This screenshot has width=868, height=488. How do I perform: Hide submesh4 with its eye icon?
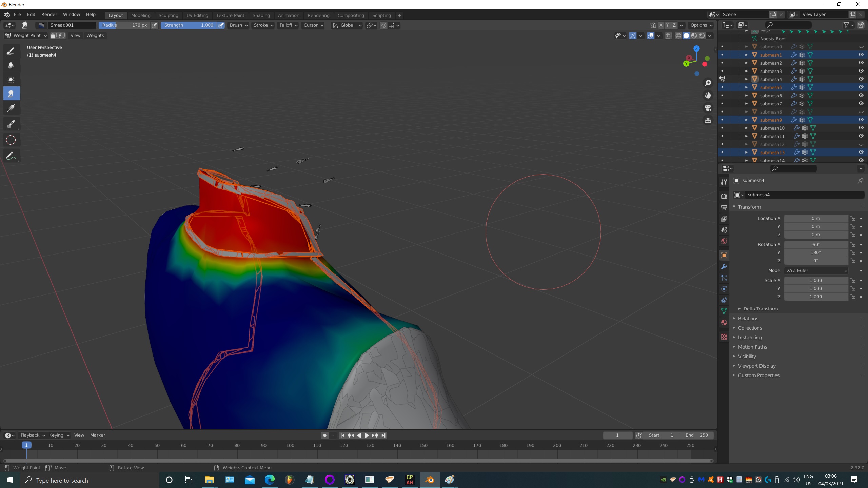click(x=861, y=79)
